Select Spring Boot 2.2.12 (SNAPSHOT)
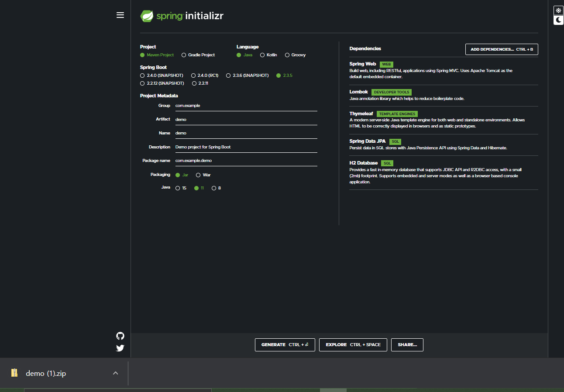Image resolution: width=564 pixels, height=392 pixels. point(162,83)
